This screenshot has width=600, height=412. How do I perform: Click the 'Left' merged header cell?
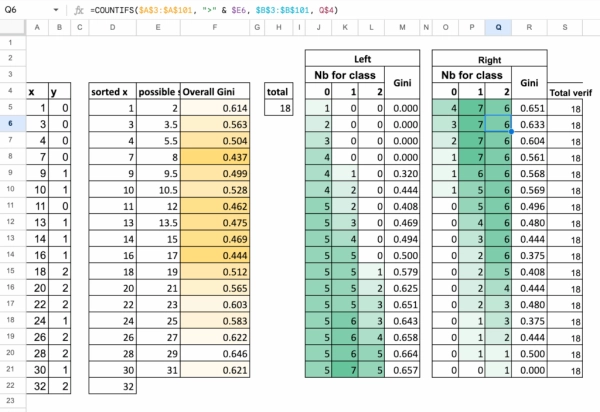(x=361, y=59)
